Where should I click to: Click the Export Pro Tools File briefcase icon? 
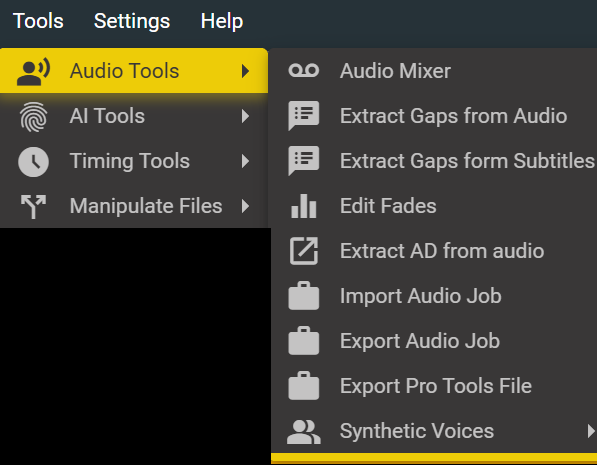point(303,385)
